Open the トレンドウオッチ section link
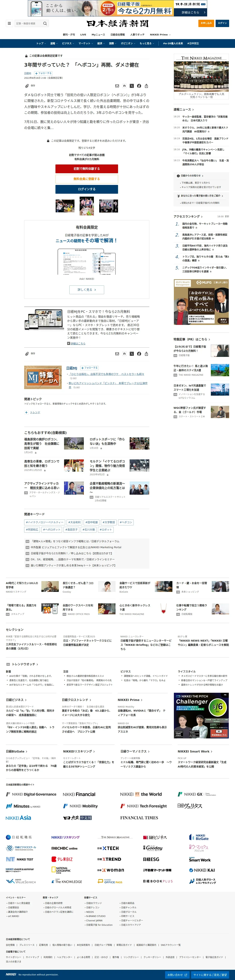The height and width of the screenshot is (980, 235). tap(25, 664)
